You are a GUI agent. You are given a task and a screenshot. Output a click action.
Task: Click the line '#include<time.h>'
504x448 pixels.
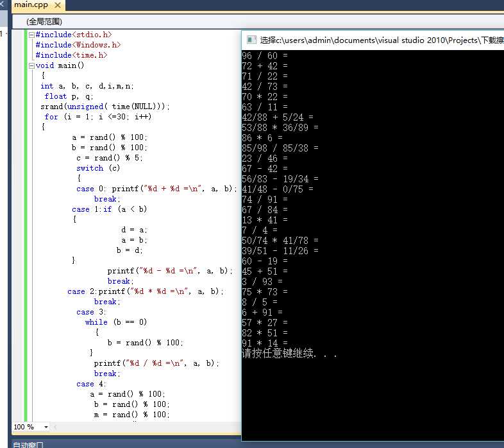[71, 55]
